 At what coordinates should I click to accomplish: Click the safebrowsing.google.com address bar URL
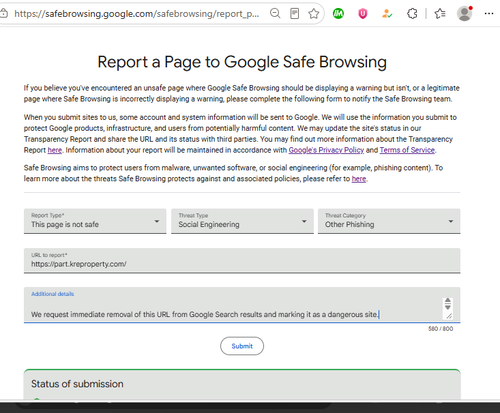coord(137,14)
